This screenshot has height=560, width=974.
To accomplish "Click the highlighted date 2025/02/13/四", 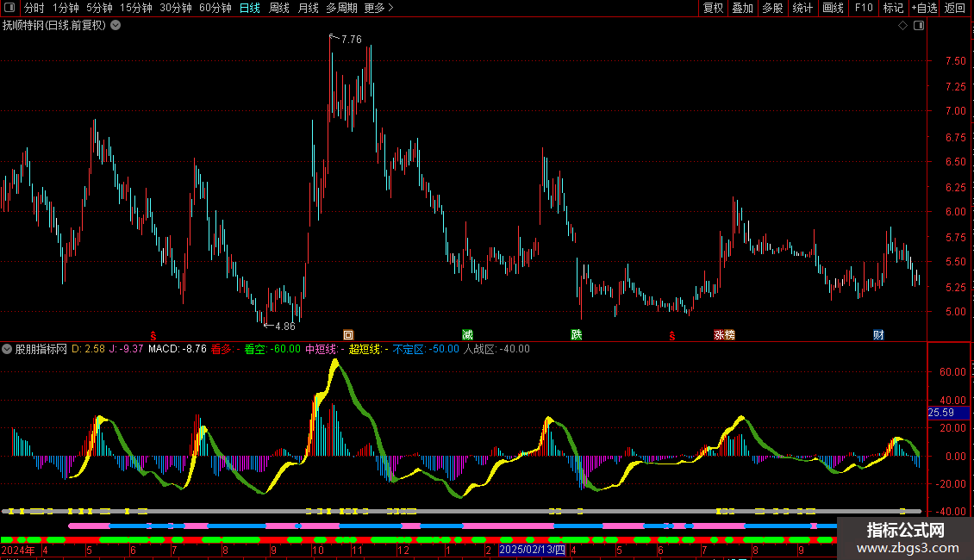I will pos(533,550).
